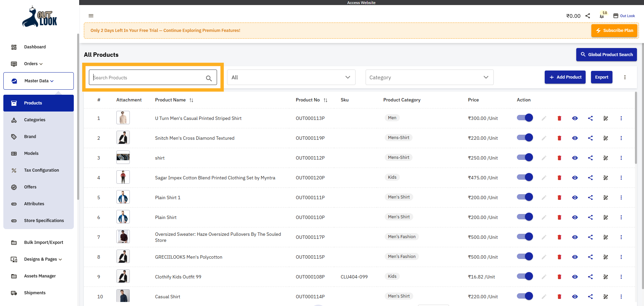This screenshot has width=644, height=306.
Task: Preview GRECIILOOKS Men's Polycotton with eye icon
Action: point(575,257)
